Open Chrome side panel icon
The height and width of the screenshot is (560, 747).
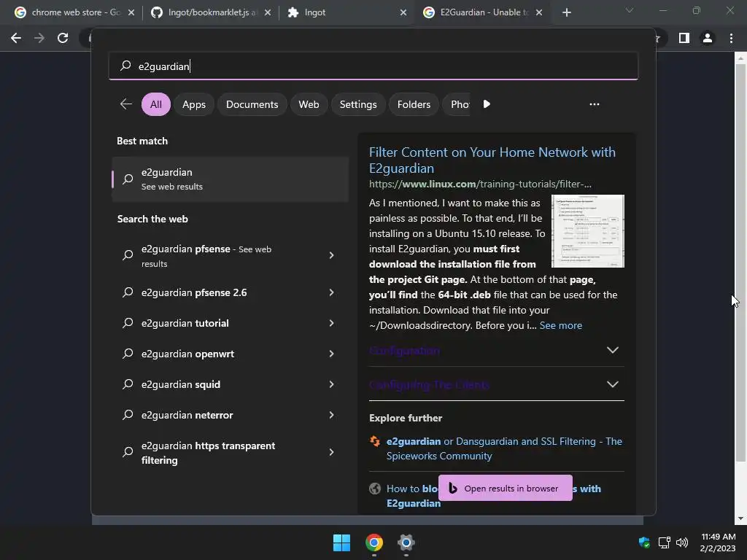684,38
